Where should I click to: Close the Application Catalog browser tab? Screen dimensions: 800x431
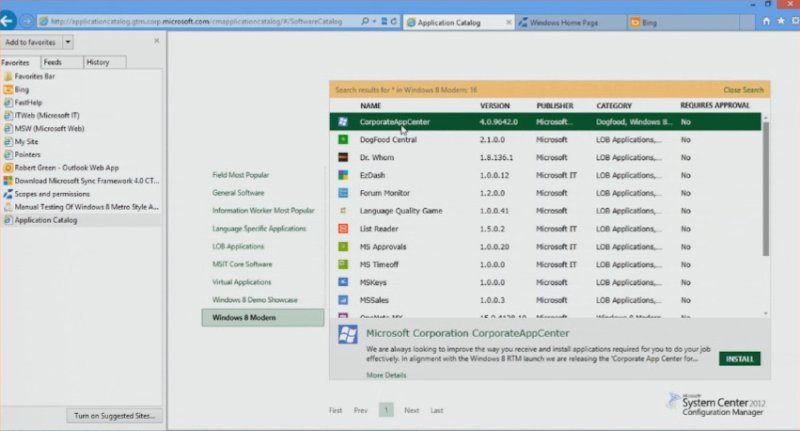click(508, 22)
